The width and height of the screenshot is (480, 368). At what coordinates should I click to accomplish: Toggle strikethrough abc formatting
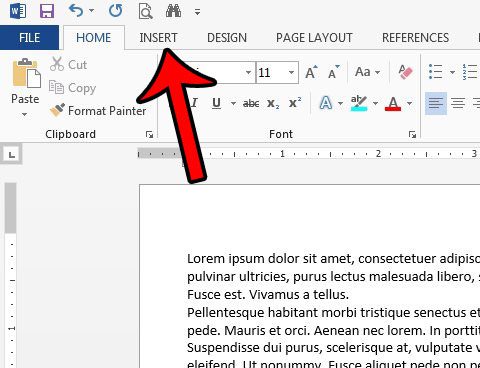[251, 103]
